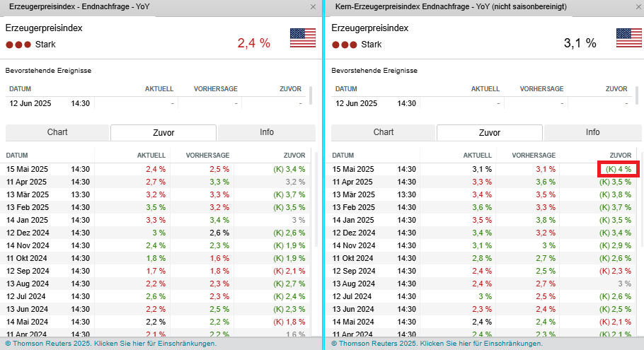
Task: Select the 12 Sep 2024 row in the left table
Action: pyautogui.click(x=156, y=271)
